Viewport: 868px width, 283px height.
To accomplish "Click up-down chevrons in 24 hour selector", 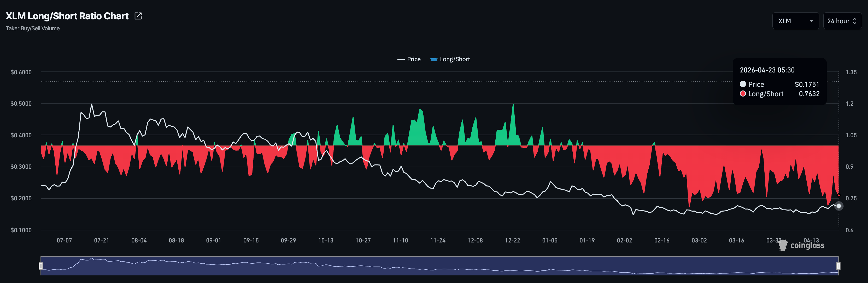I will click(x=854, y=21).
